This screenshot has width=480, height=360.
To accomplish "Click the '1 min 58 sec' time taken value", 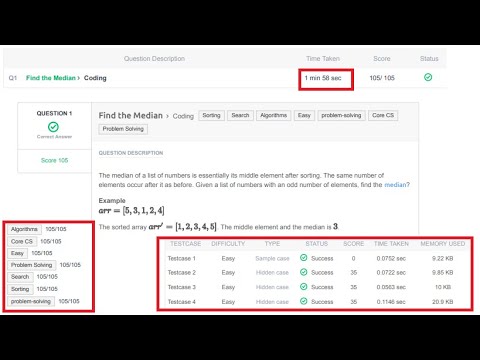I will click(323, 78).
